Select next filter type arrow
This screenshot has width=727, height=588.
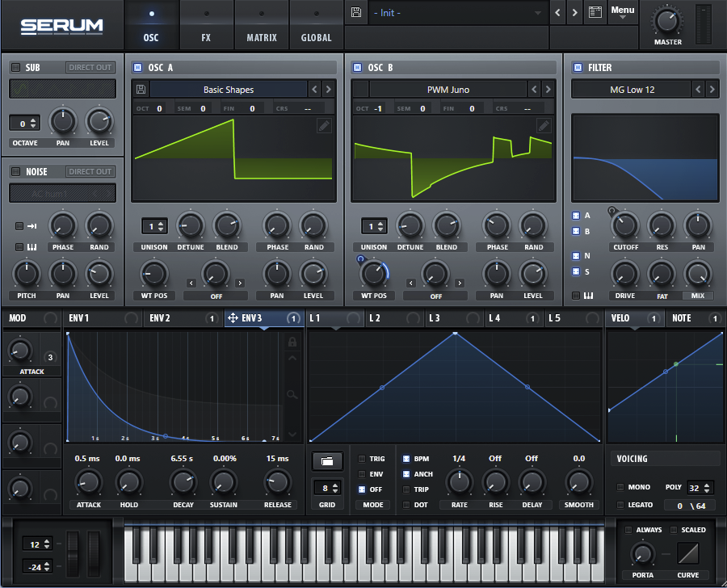tap(712, 89)
